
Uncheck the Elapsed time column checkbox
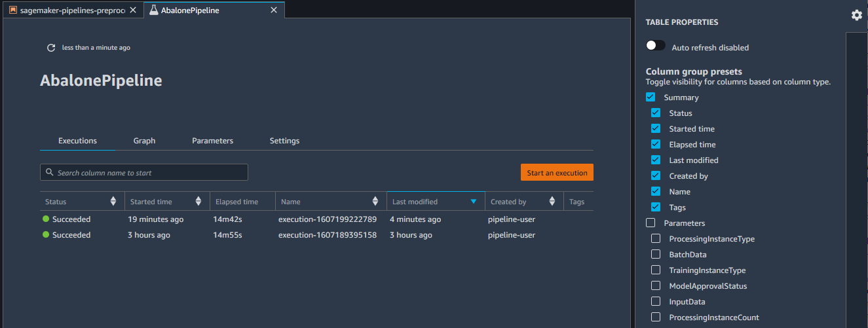coord(656,145)
